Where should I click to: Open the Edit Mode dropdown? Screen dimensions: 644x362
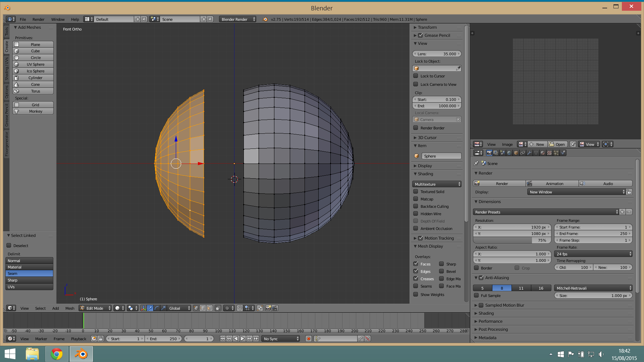tap(95, 308)
